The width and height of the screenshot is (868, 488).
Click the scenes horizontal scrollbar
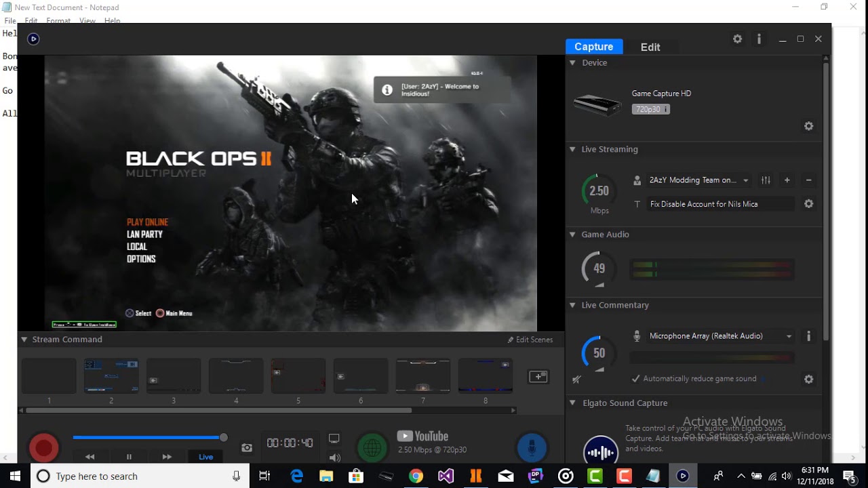218,410
